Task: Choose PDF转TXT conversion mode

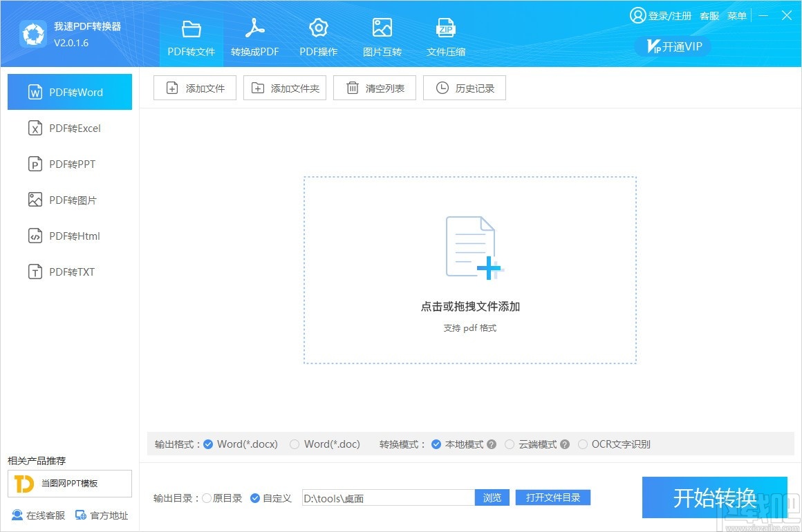Action: pos(69,272)
